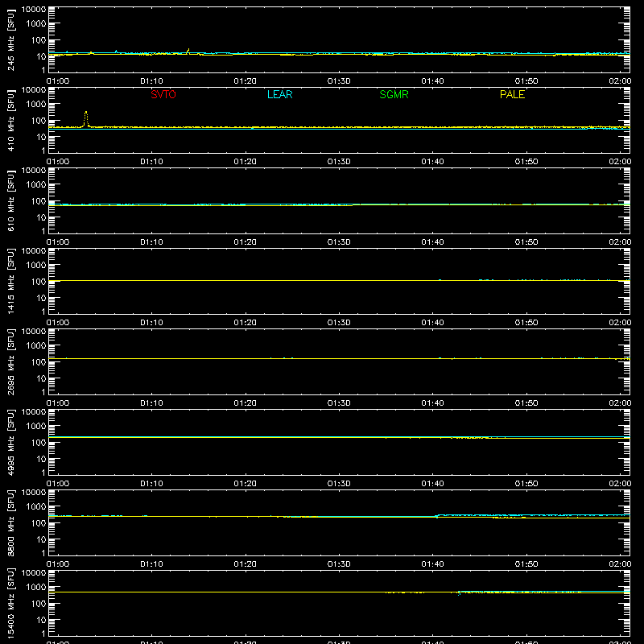Click the red SVTO station label

point(163,94)
